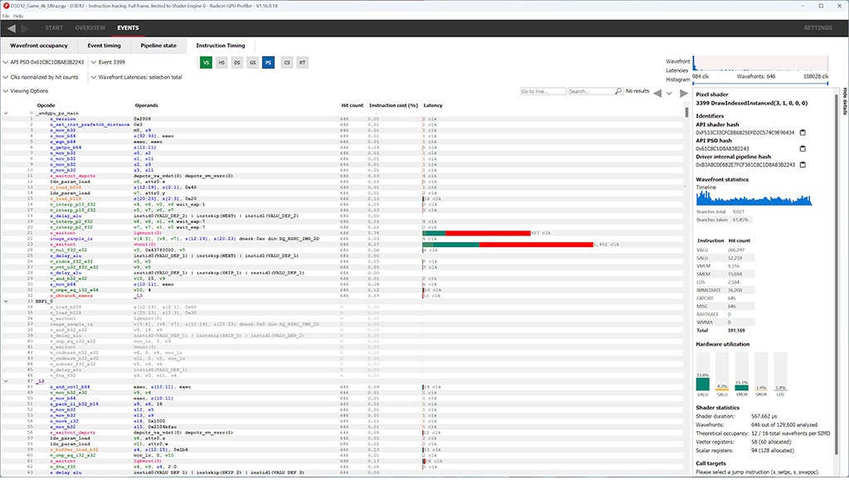
Task: Switch to the Wavefront occupancy tab
Action: pos(39,46)
